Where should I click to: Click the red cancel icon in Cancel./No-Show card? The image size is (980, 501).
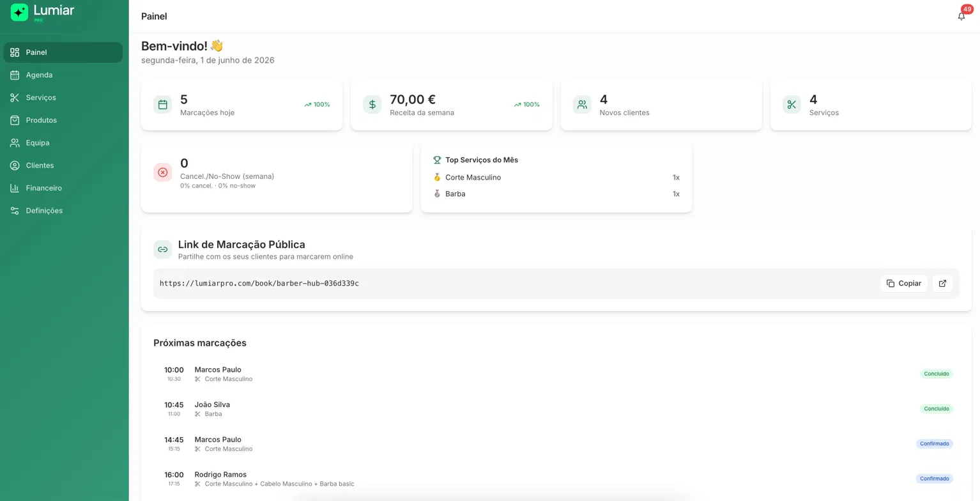pos(163,173)
